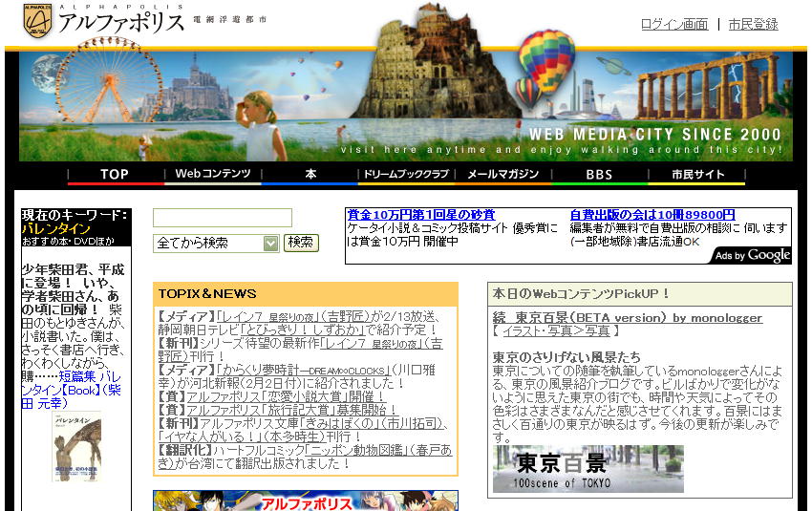Open the 「きみはぼくの」(市川拓司) link
This screenshot has width=812, height=511.
pyautogui.click(x=372, y=424)
